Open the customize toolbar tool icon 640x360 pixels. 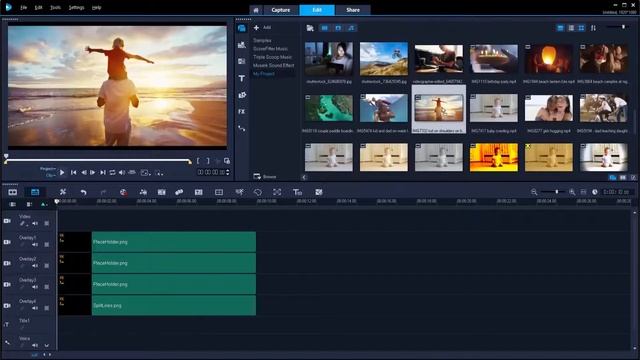pyautogui.click(x=63, y=192)
